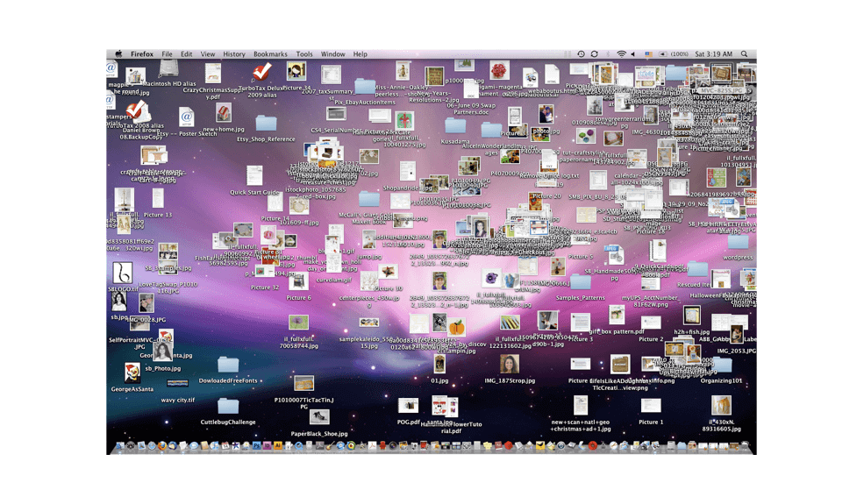The image size is (864, 504).
Task: Click the Time Machine menu bar icon
Action: (x=581, y=54)
